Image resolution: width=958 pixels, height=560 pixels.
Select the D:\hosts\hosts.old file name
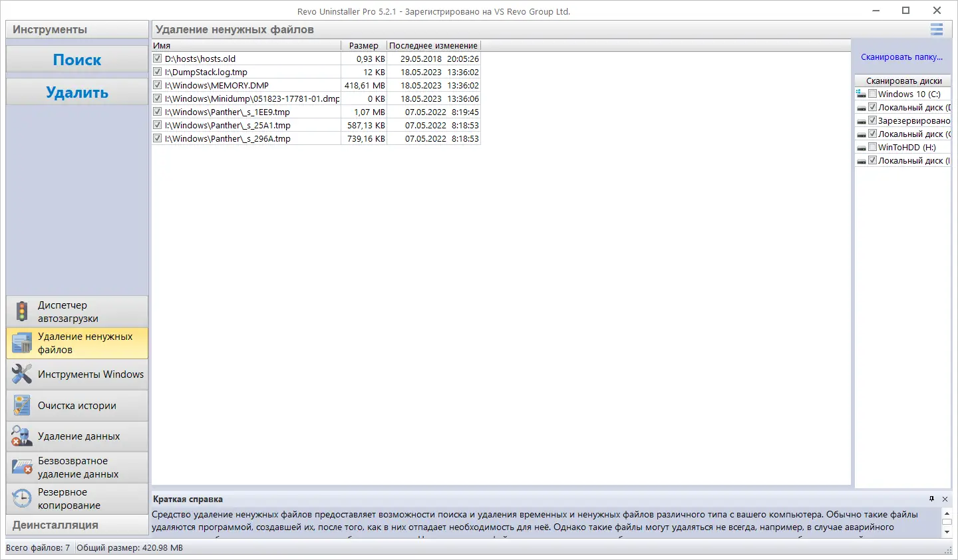point(200,59)
